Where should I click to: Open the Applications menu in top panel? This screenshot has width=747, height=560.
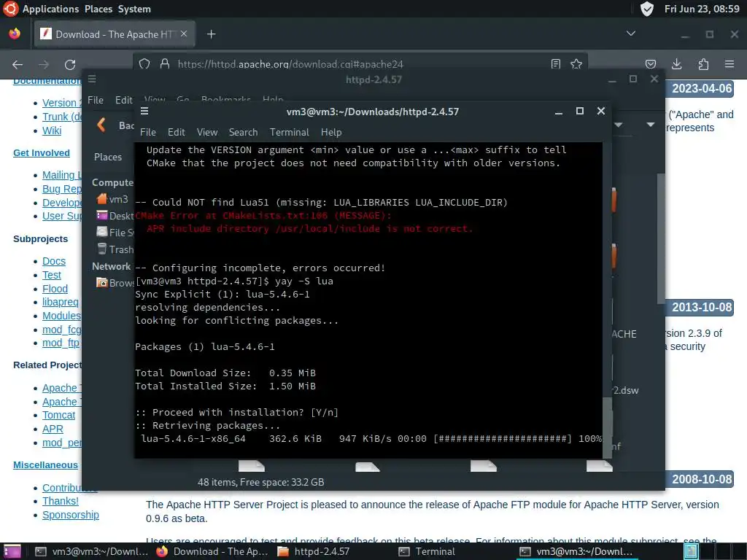tap(50, 9)
